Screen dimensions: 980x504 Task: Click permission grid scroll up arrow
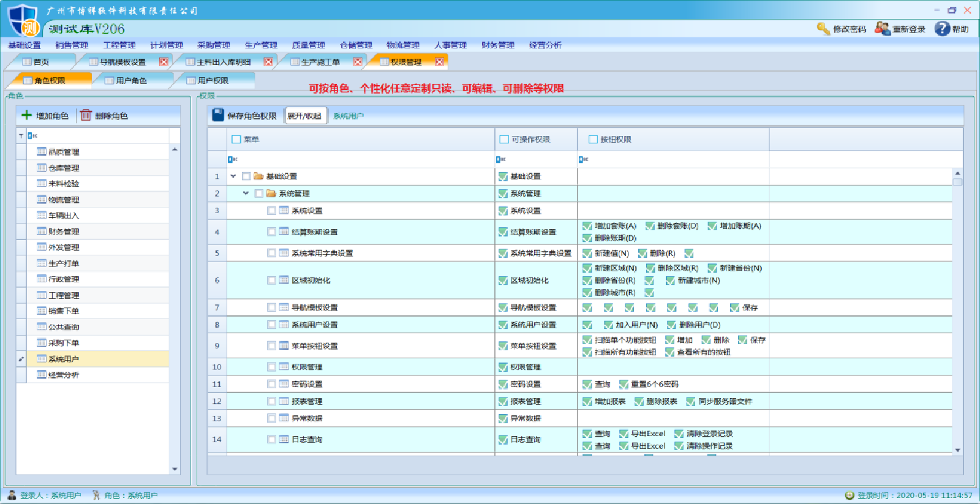[x=957, y=173]
